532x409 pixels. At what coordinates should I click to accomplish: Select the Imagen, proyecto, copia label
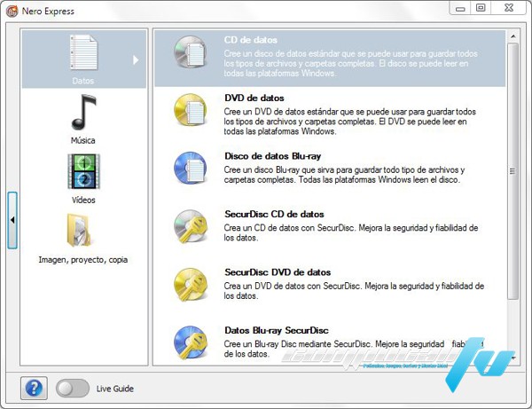point(83,260)
